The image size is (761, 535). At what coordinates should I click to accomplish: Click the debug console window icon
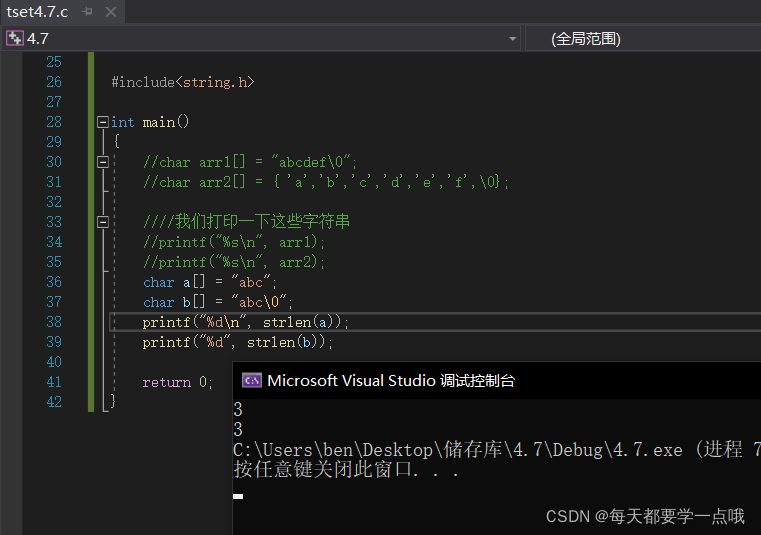click(x=252, y=380)
